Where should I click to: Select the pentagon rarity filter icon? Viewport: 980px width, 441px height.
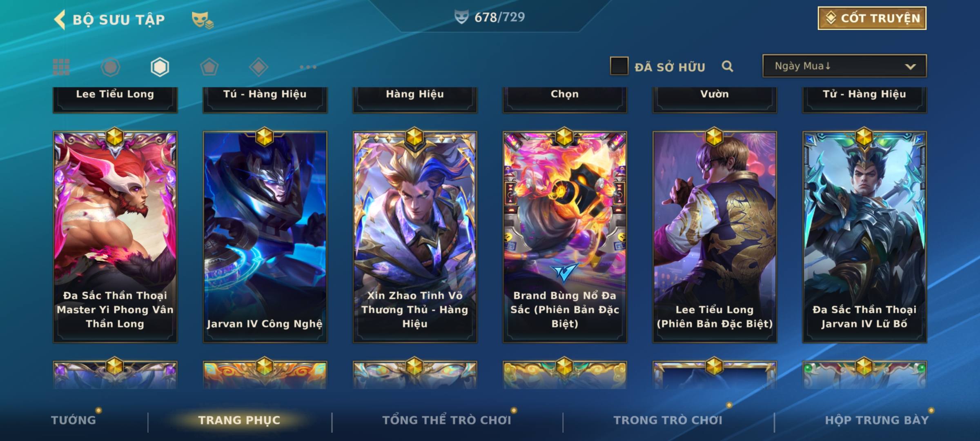coord(209,67)
